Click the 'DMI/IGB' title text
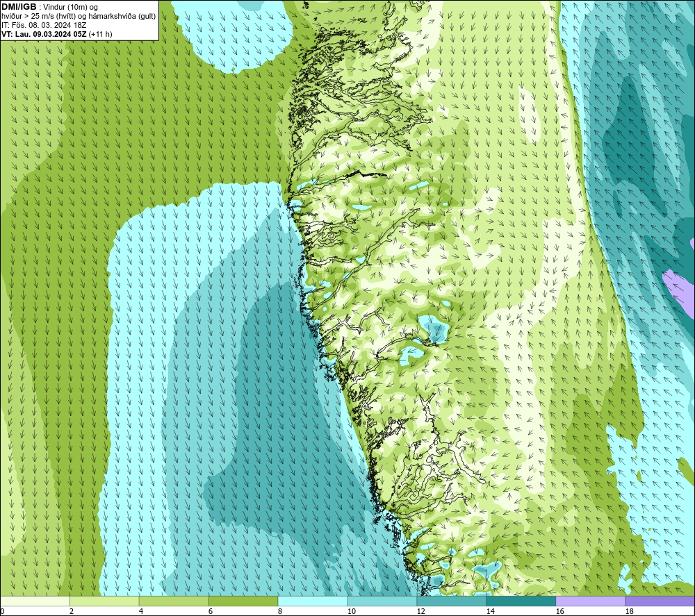The height and width of the screenshot is (616, 695). [19, 7]
